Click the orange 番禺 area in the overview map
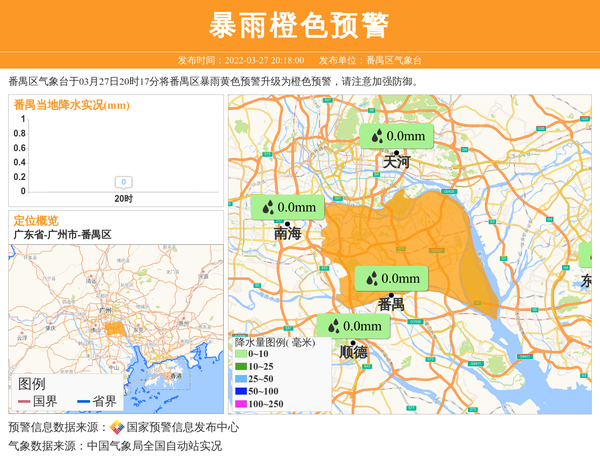This screenshot has height=471, width=600. click(x=114, y=327)
